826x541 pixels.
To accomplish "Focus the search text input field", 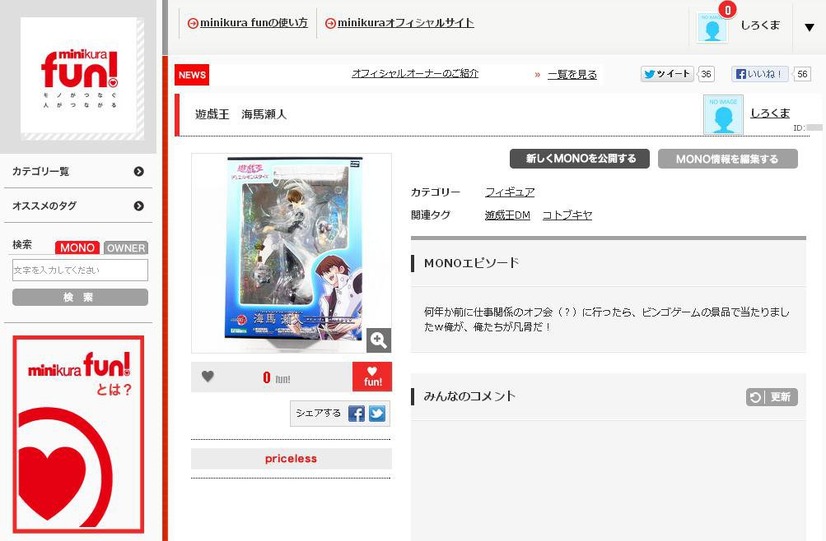I will click(x=80, y=270).
